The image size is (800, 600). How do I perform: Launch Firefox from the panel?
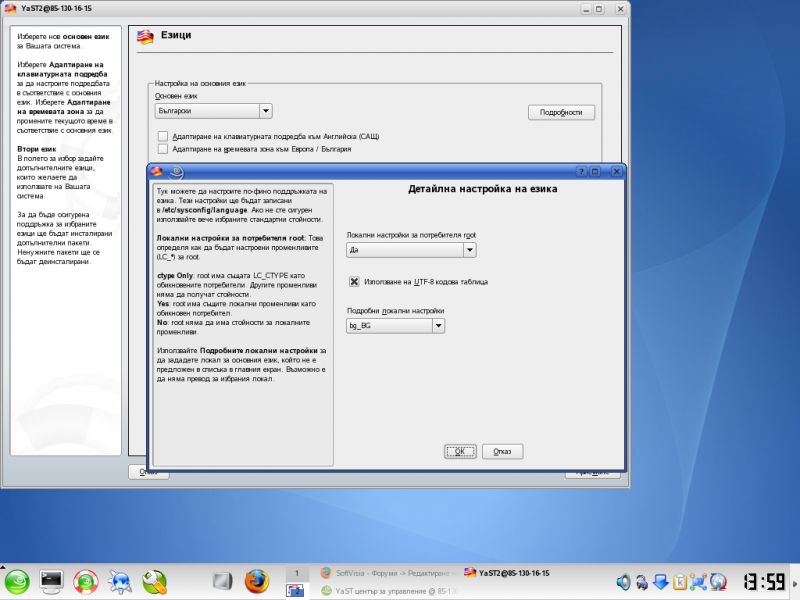click(x=256, y=582)
